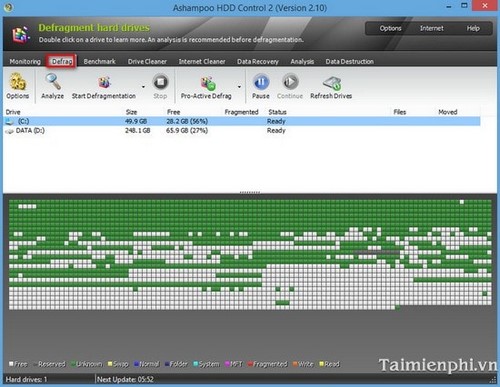The image size is (500, 387).
Task: Click the Stop defragmentation icon
Action: [x=160, y=82]
